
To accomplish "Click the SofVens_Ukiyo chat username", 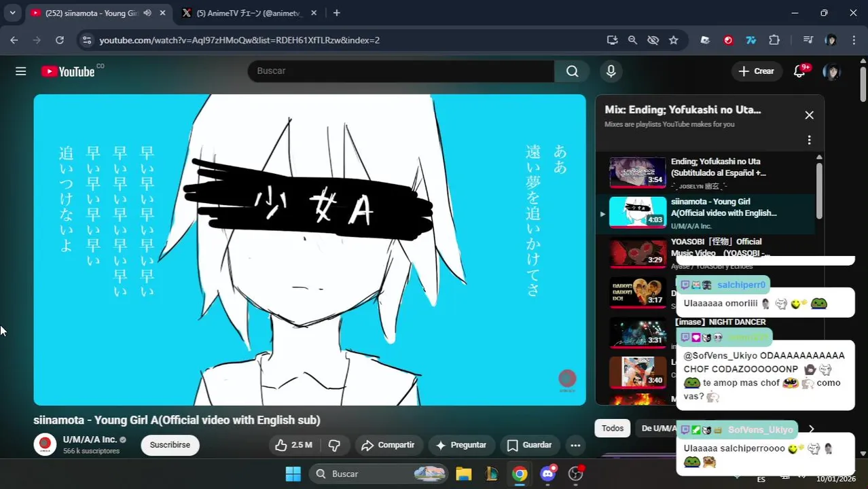I will click(x=760, y=430).
